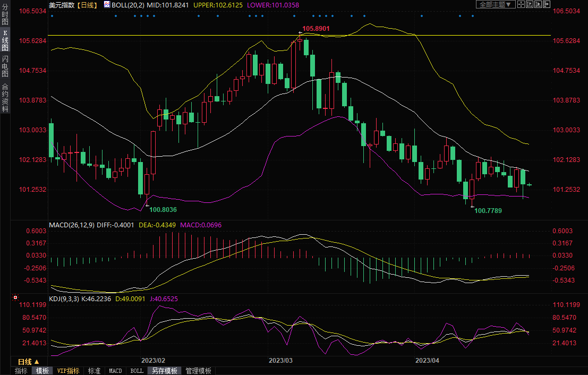Screen dimensions: 588x375
Task: Click the 105.8901 high price marker
Action: 316,28
